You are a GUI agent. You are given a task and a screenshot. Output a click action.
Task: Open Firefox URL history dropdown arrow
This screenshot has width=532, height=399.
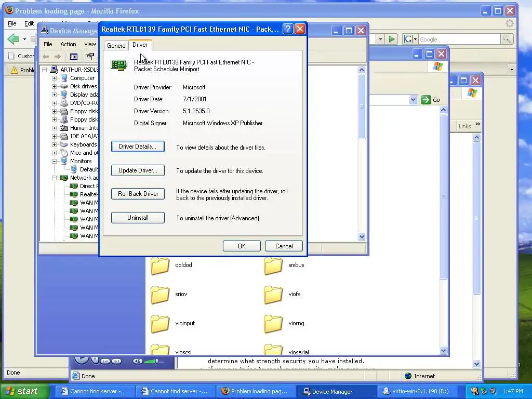380,39
